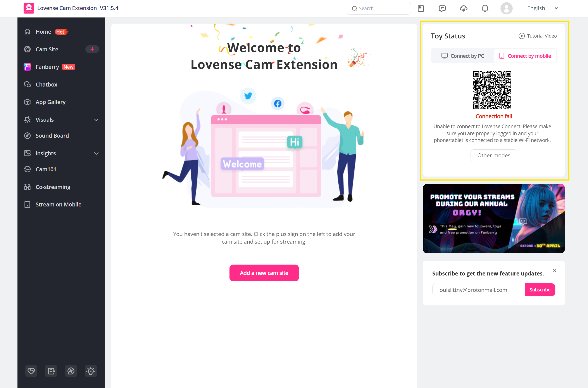Close the subscribe updates panel
The image size is (588, 388).
pos(555,270)
